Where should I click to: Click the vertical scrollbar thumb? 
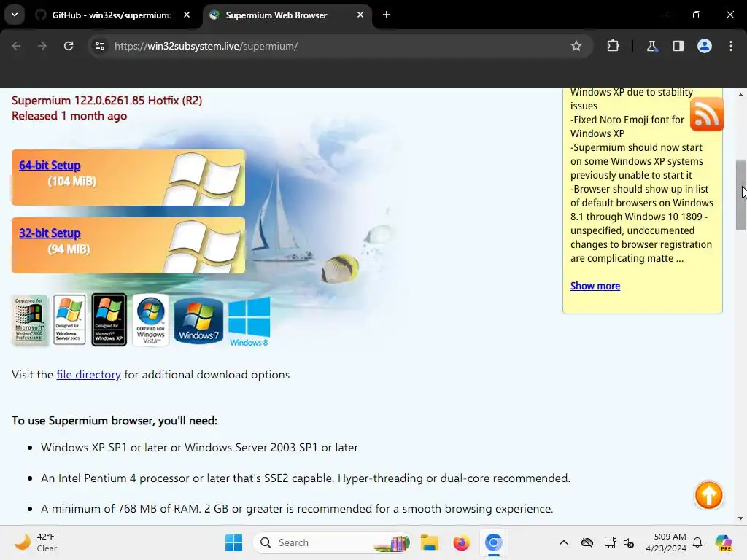(740, 195)
